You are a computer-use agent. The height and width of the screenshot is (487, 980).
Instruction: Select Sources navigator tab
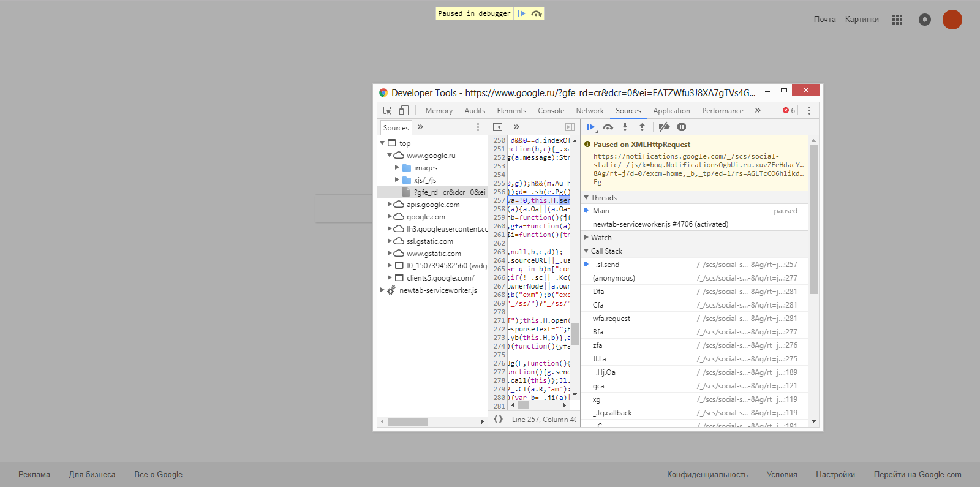click(396, 128)
